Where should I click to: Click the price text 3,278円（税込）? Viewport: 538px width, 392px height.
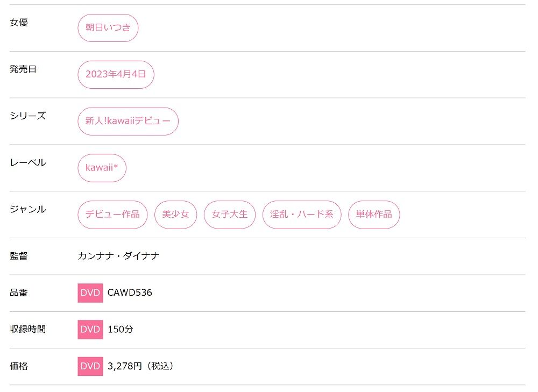[x=140, y=366]
